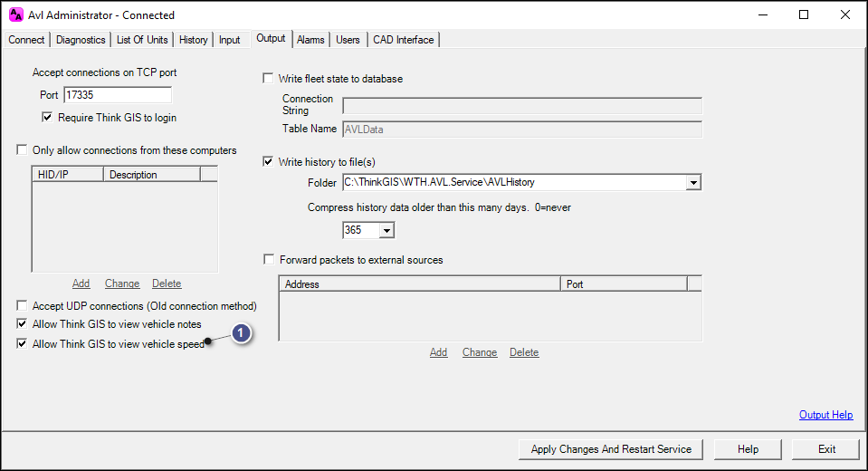868x471 pixels.
Task: Click the Port column header in forward list
Action: [624, 284]
